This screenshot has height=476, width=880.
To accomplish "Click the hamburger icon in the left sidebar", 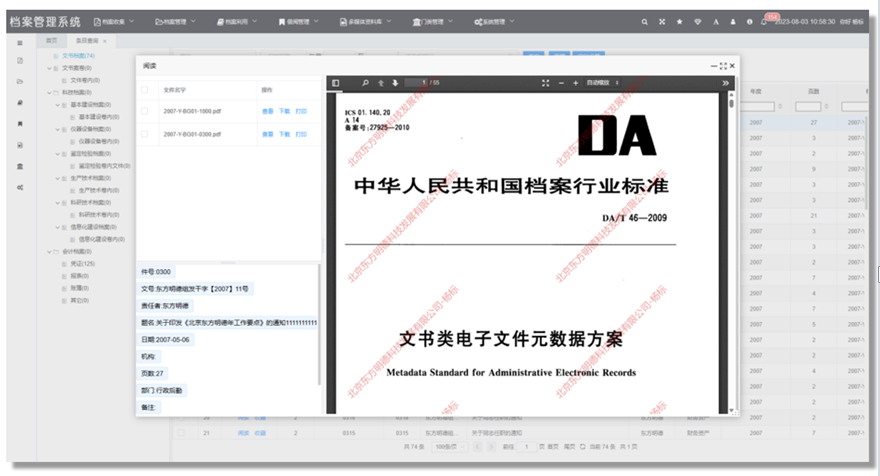I will [x=20, y=43].
